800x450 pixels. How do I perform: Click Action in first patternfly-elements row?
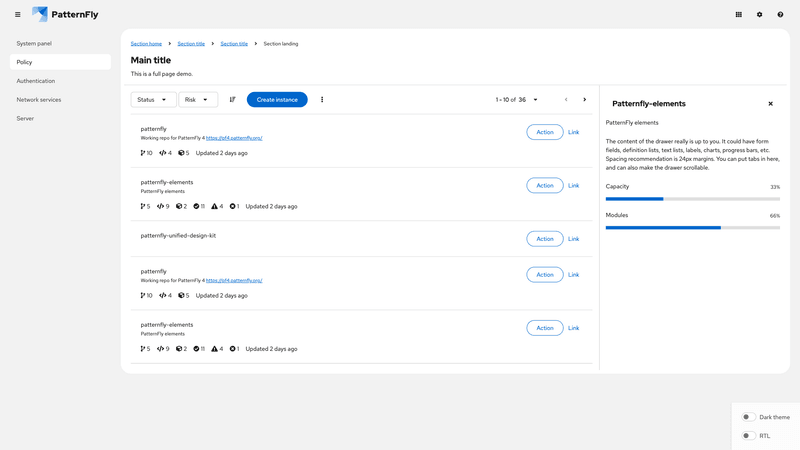[545, 185]
